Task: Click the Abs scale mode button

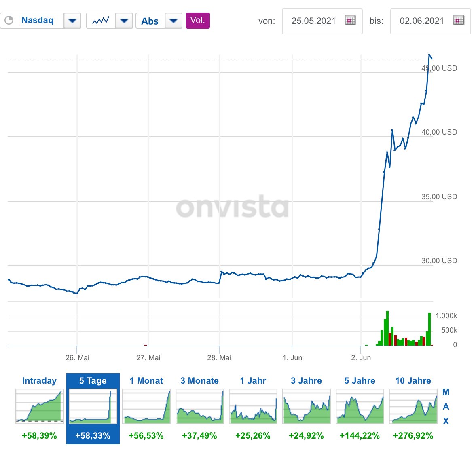Action: [x=150, y=21]
